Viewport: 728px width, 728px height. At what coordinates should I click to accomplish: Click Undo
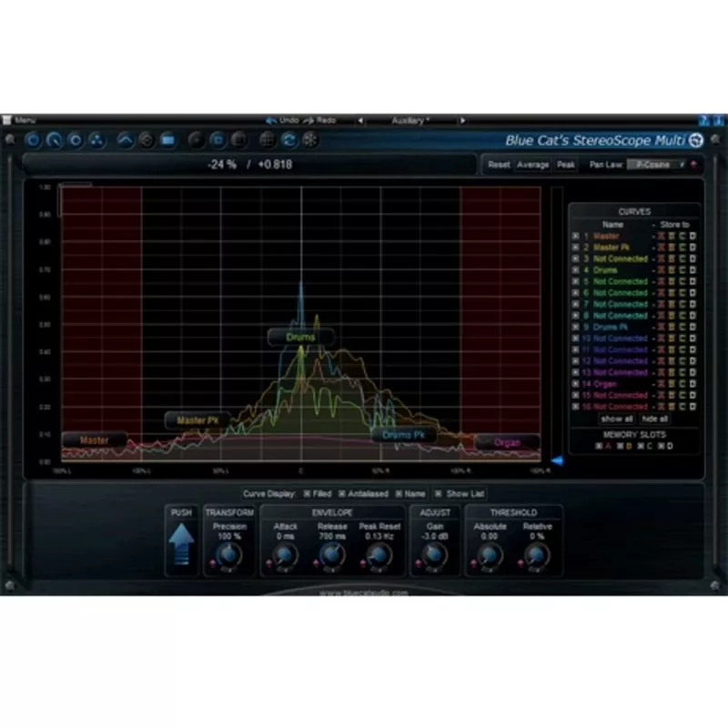coord(282,120)
